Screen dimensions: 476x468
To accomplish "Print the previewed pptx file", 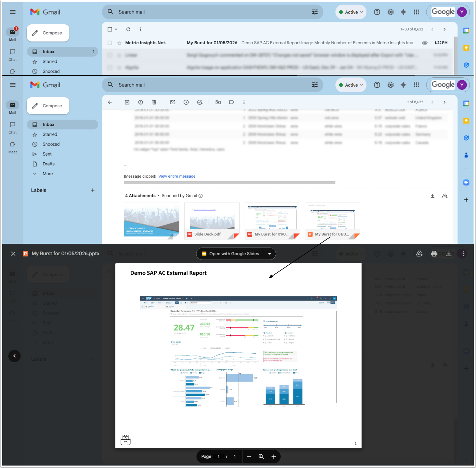I will [434, 254].
